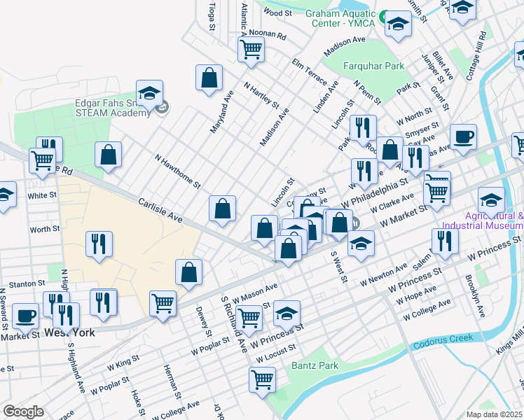Click the grocery cart marker on Carlisle Rd at left
The height and width of the screenshot is (420, 524).
(42, 161)
